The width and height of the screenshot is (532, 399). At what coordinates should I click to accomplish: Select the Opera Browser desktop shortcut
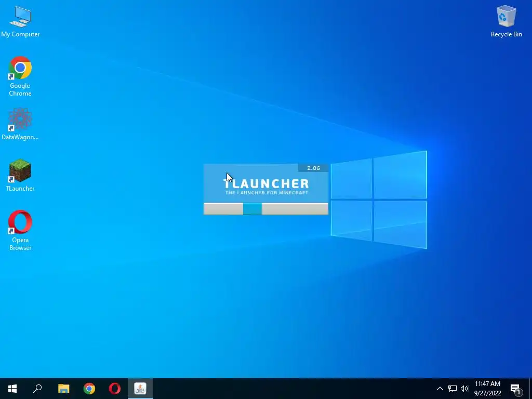pos(20,230)
